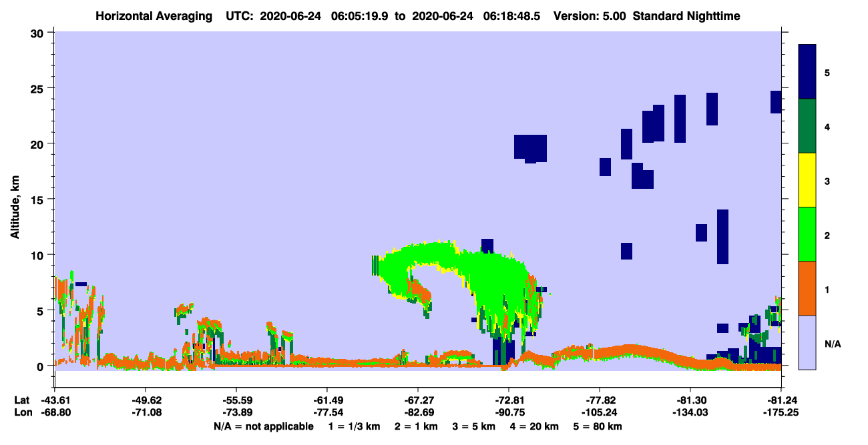Click the bright green level 2 colorbar segment
This screenshot has height=445, width=868.
807,234
